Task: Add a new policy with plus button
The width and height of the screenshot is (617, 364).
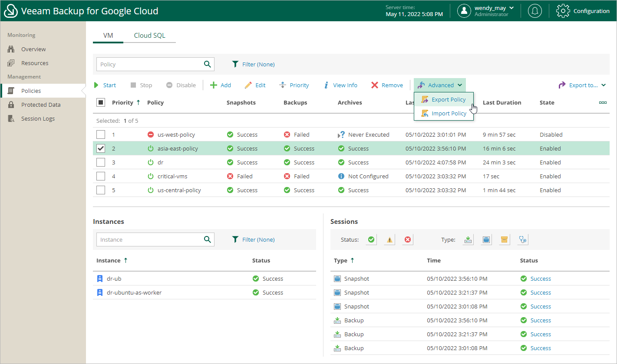Action: 221,85
